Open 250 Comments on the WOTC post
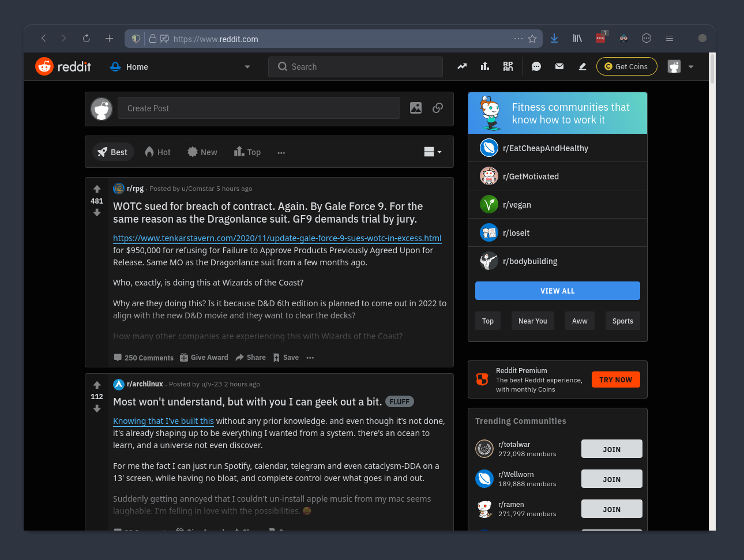This screenshot has width=744, height=560. click(144, 358)
